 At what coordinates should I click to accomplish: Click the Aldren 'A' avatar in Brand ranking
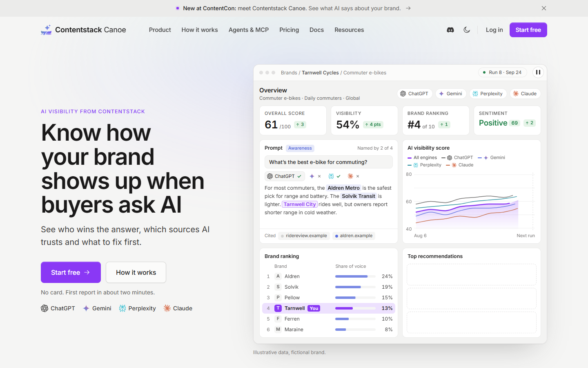pyautogui.click(x=278, y=276)
